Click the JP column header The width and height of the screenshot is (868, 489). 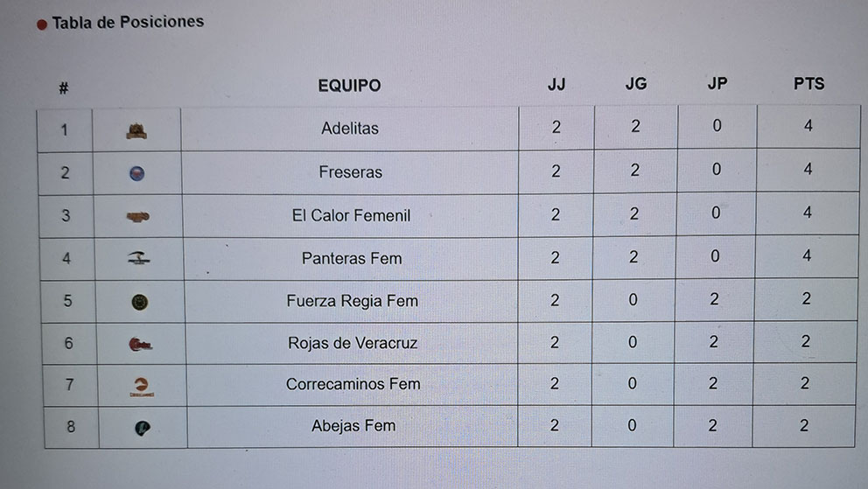(x=717, y=84)
